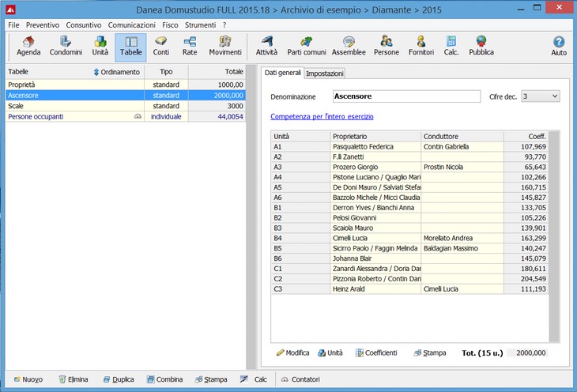Open the Aiuto help icon
The height and width of the screenshot is (392, 577).
[x=558, y=47]
